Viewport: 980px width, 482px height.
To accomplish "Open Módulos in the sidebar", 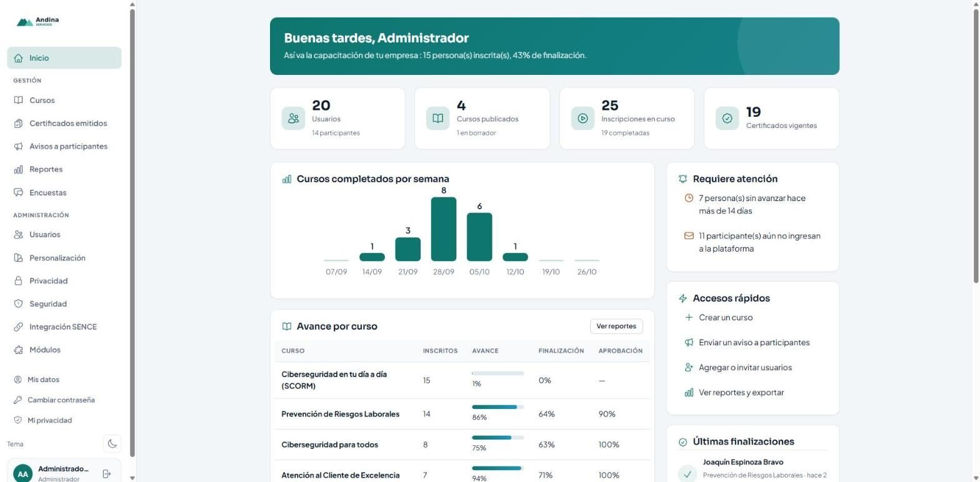I will click(x=64, y=350).
